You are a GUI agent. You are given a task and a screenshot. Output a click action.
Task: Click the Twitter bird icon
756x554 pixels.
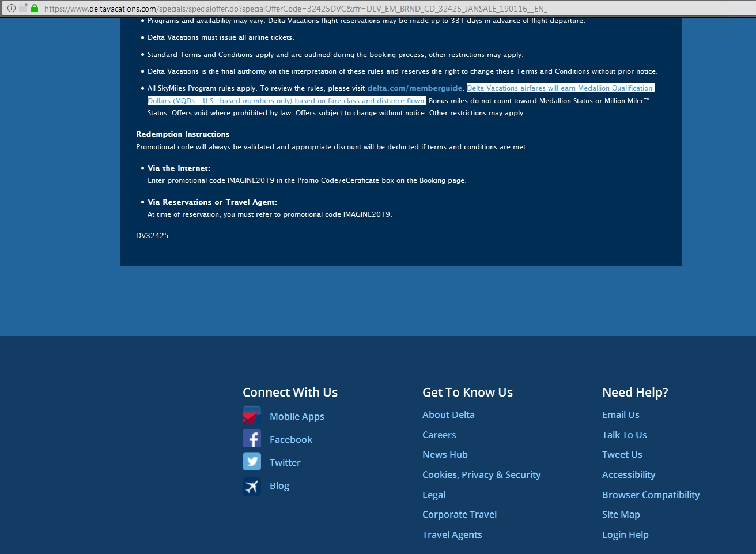pyautogui.click(x=252, y=462)
